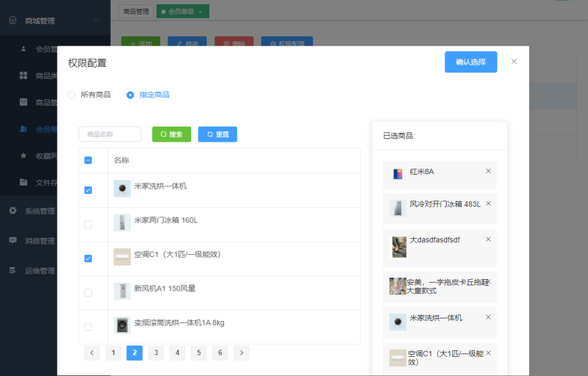
Task: Open 系统管理 in sidebar
Action: click(40, 211)
